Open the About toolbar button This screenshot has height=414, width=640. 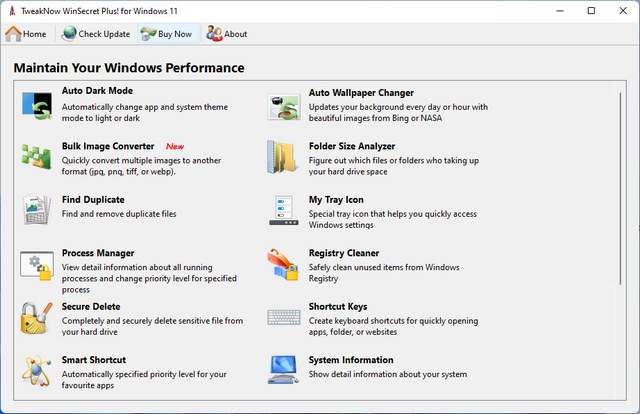click(x=227, y=34)
